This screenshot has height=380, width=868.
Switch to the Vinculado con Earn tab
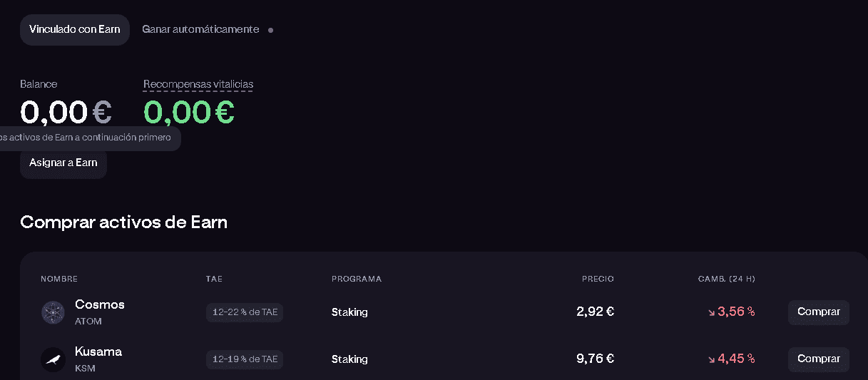[74, 29]
